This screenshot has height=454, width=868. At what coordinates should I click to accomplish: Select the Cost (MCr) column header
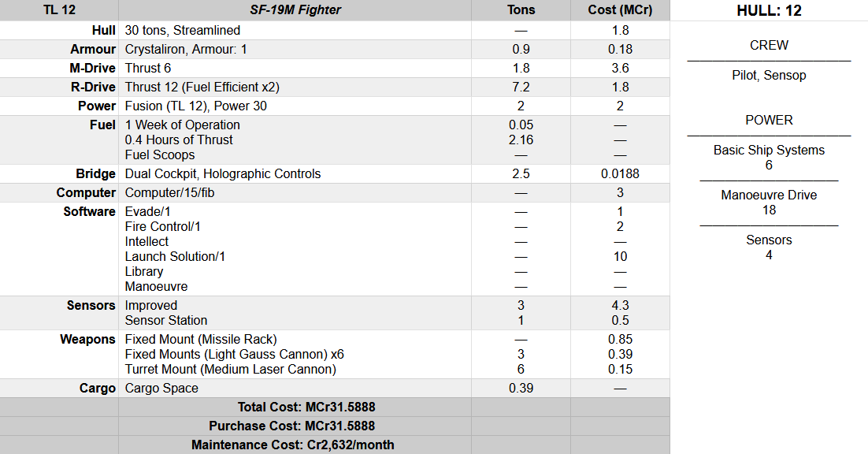(620, 10)
